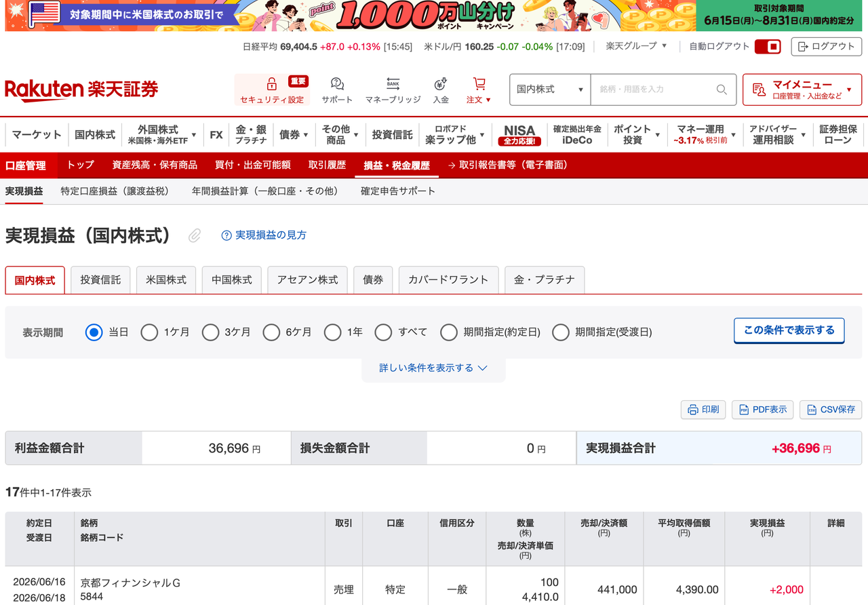
Task: Select the カバードワラント product tab
Action: click(448, 279)
